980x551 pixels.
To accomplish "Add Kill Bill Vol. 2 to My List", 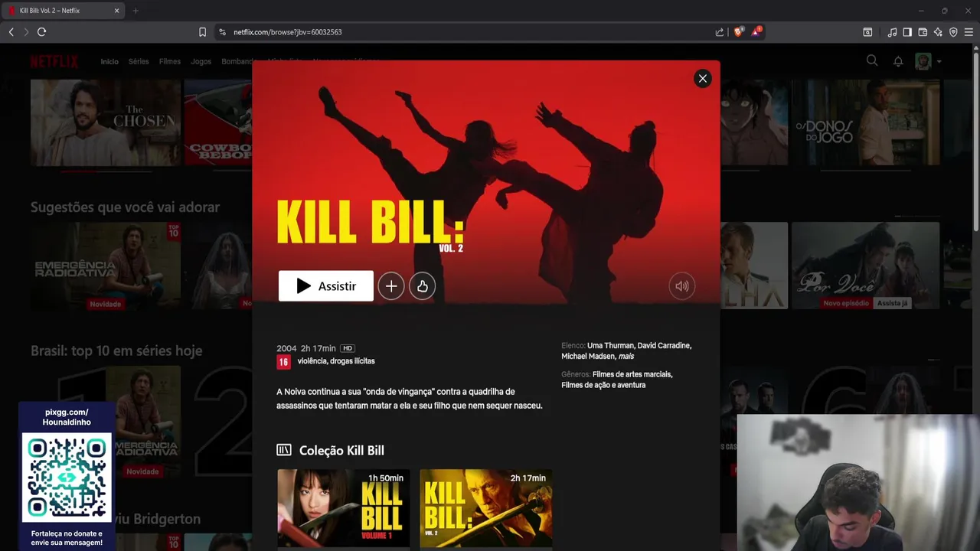I will (x=391, y=286).
